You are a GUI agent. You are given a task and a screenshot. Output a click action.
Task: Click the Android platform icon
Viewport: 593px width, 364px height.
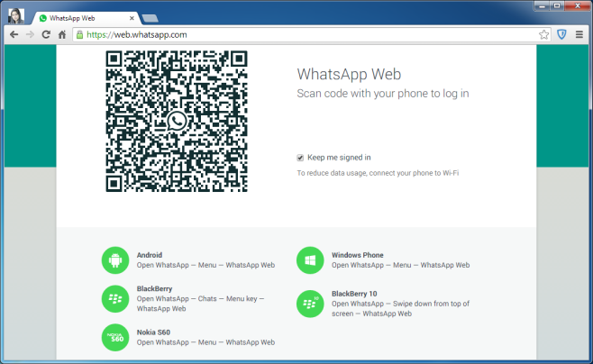(114, 260)
